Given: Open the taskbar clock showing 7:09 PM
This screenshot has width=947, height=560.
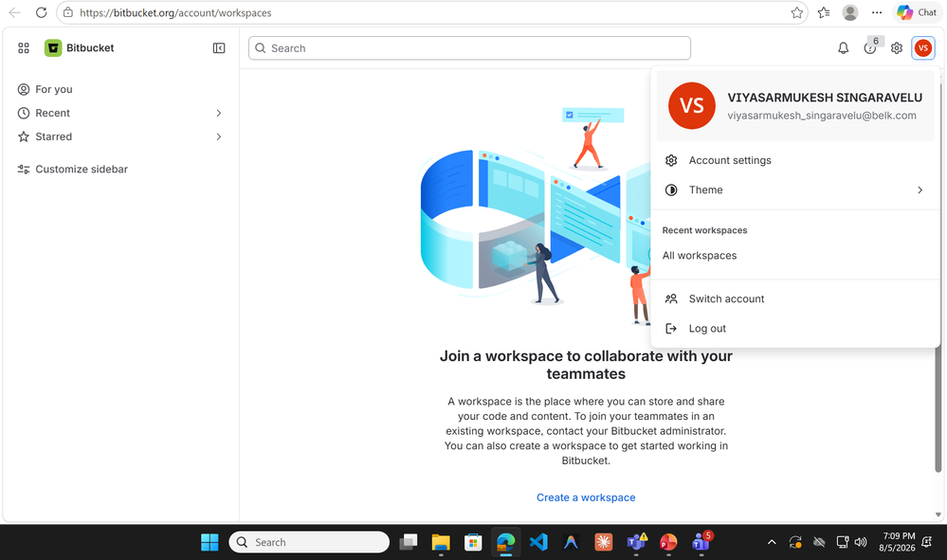Looking at the screenshot, I should tap(897, 542).
